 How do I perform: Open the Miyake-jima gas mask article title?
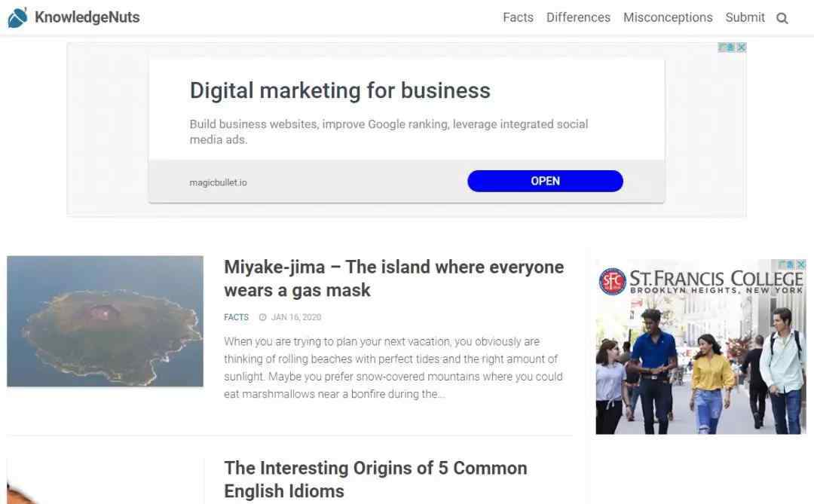pyautogui.click(x=393, y=278)
